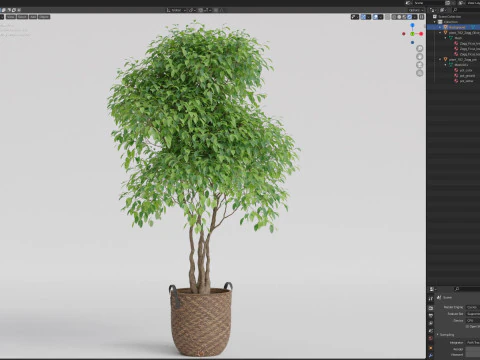Switch to material preview shading
The height and width of the screenshot is (360, 480).
click(404, 17)
